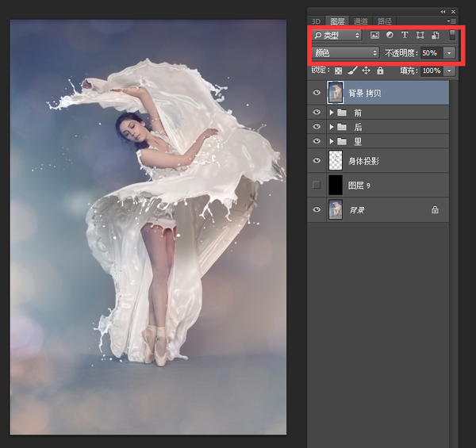476x448 pixels.
Task: Click the lock all padlock icon
Action: 380,71
